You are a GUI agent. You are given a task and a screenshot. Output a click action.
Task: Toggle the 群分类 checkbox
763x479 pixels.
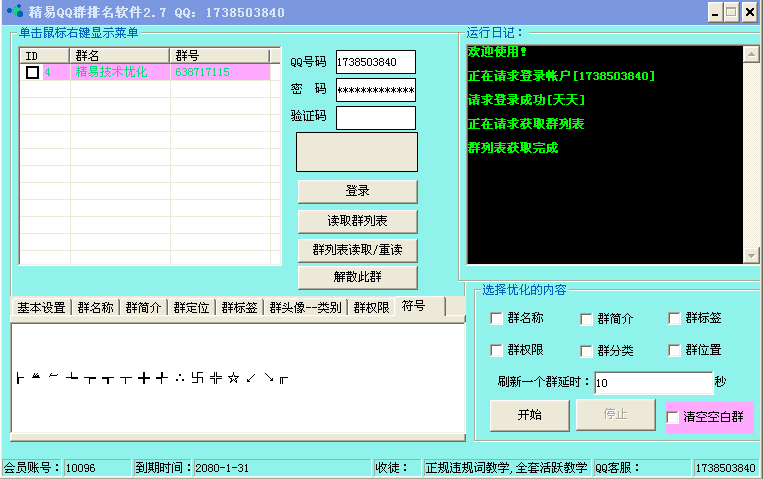[x=586, y=351]
